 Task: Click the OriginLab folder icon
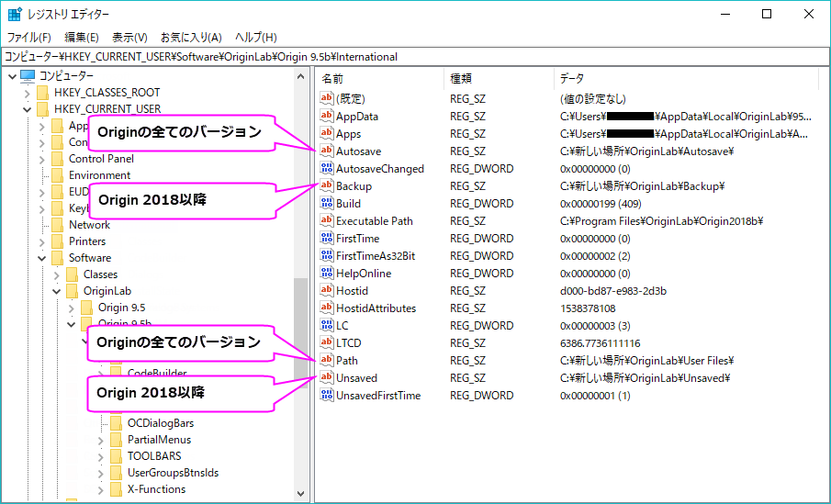click(73, 291)
